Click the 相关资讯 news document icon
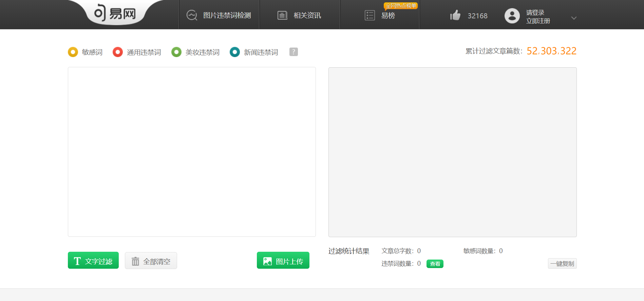The width and height of the screenshot is (644, 301). [x=282, y=15]
